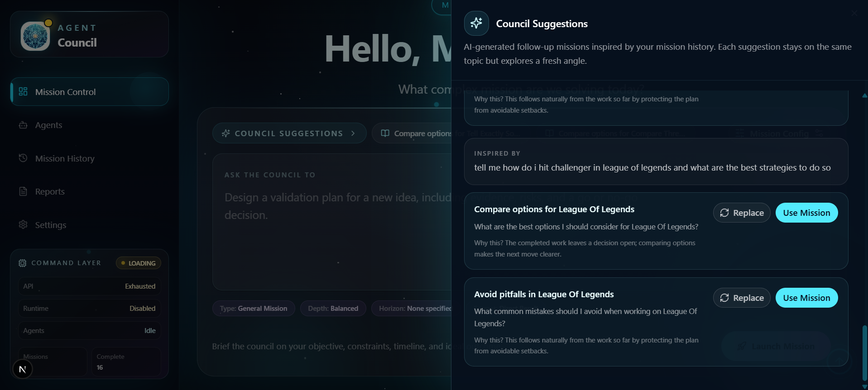Open the Depth: Balanced selector
This screenshot has width=868, height=390.
333,309
